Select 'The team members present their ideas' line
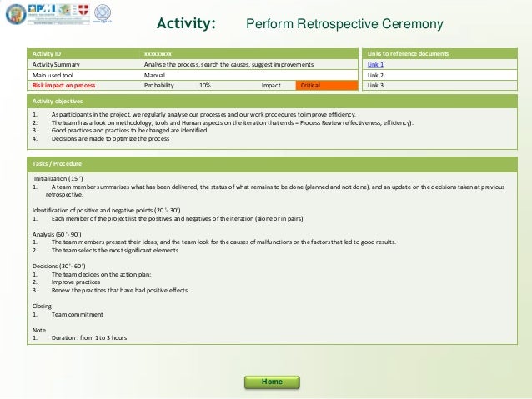 [223, 242]
